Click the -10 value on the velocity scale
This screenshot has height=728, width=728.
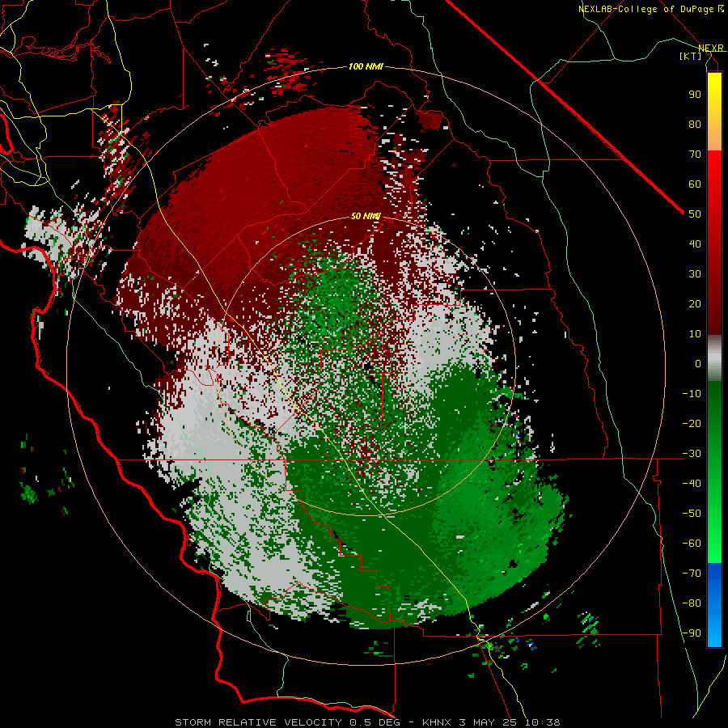point(692,394)
